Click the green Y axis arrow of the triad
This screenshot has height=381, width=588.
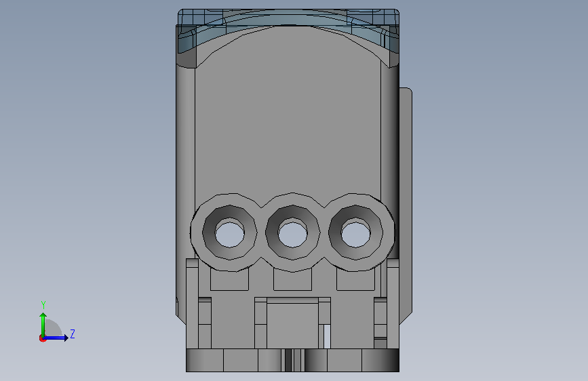[x=43, y=324]
